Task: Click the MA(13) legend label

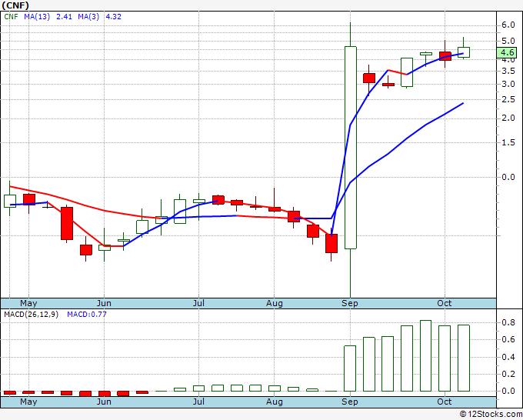Action: 37,16
